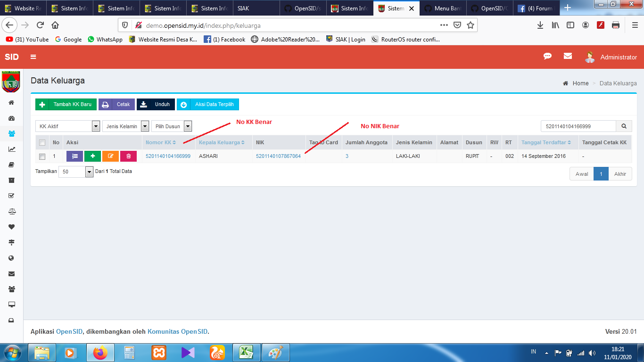Switch to the (4) Forum Facebook tab
Image resolution: width=644 pixels, height=362 pixels.
pyautogui.click(x=537, y=8)
